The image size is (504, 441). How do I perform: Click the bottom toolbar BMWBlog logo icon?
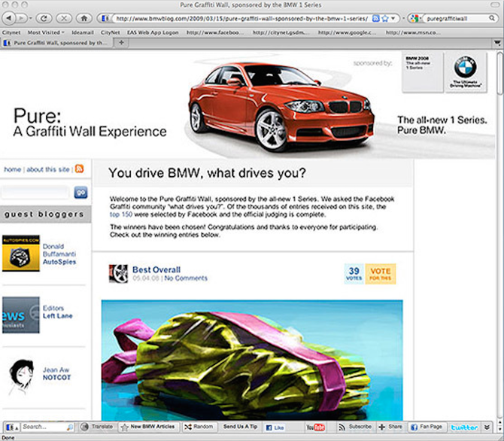(11, 427)
